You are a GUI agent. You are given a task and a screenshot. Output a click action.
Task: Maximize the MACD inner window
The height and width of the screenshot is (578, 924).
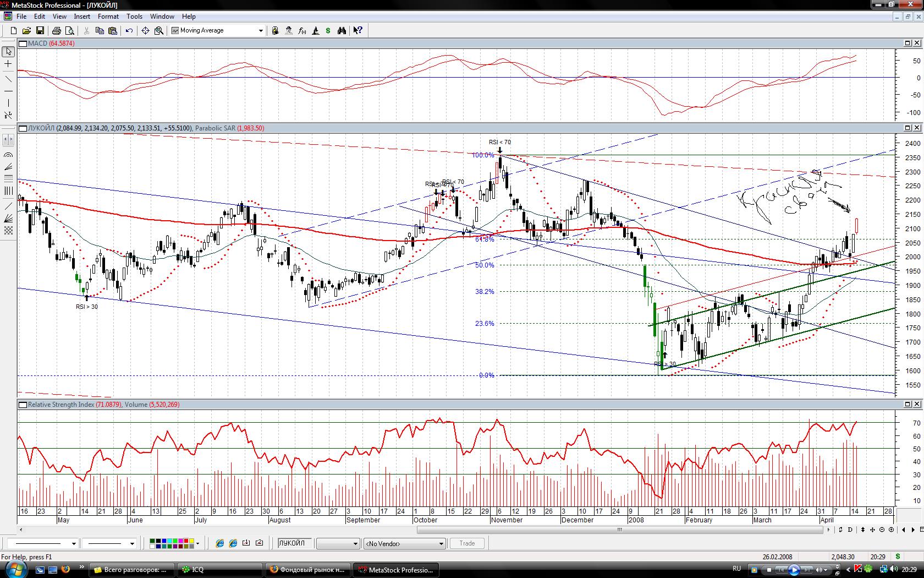(x=908, y=43)
